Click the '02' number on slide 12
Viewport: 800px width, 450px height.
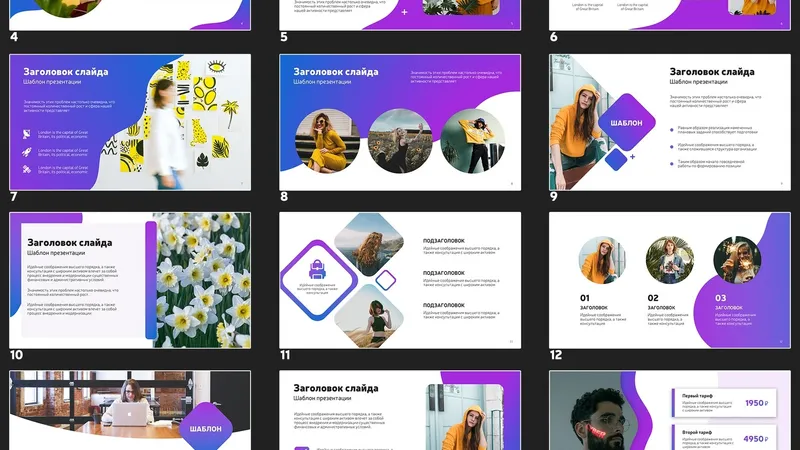point(653,298)
